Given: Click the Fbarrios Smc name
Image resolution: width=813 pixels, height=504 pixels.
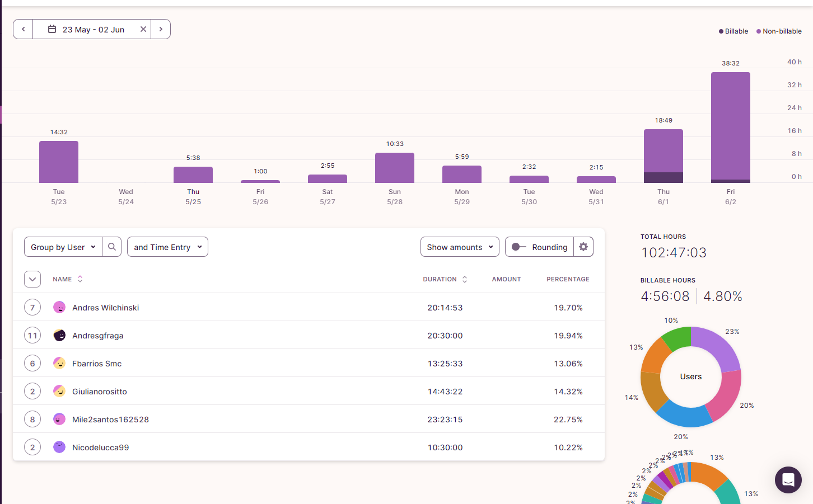Looking at the screenshot, I should tap(97, 364).
